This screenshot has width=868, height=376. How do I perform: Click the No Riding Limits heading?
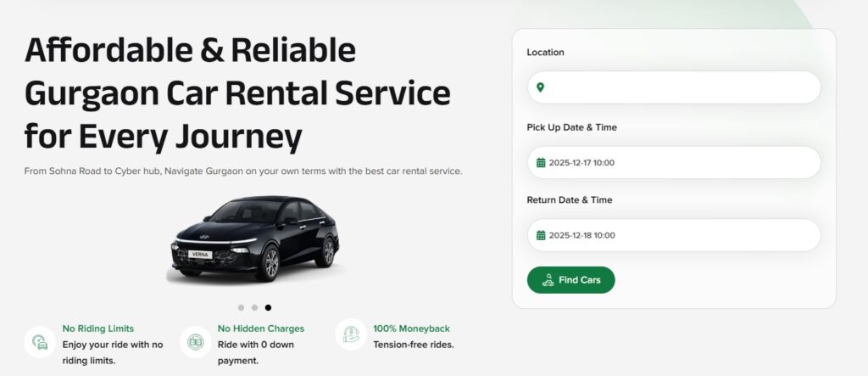(98, 328)
